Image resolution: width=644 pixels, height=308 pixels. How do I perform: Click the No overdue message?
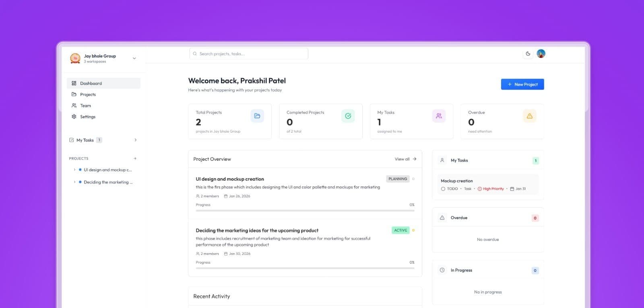tap(488, 240)
